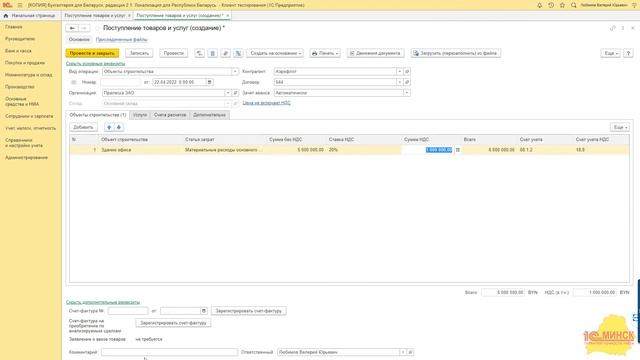Open the Договор record link icon
640x360 pixels.
pos(407,82)
